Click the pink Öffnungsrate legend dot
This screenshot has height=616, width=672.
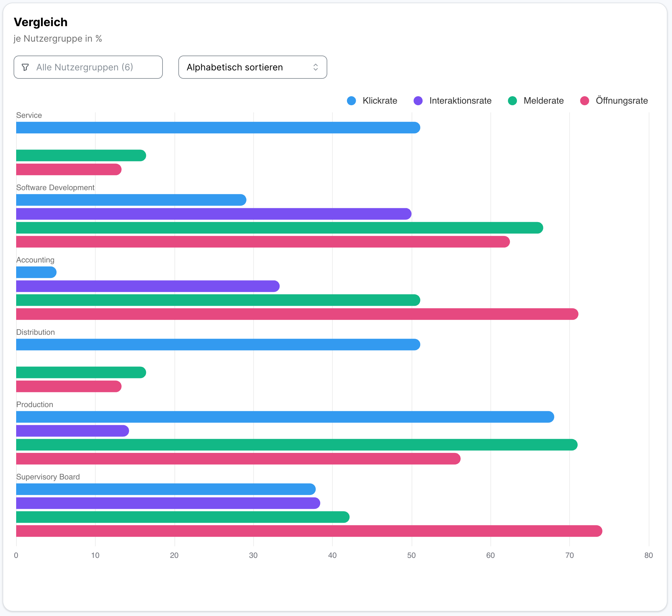584,101
